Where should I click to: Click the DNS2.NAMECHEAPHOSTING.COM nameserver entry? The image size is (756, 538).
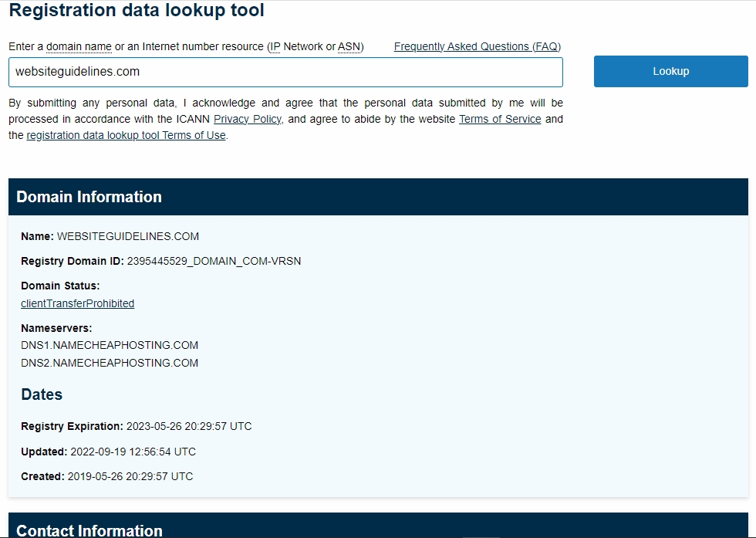click(110, 363)
